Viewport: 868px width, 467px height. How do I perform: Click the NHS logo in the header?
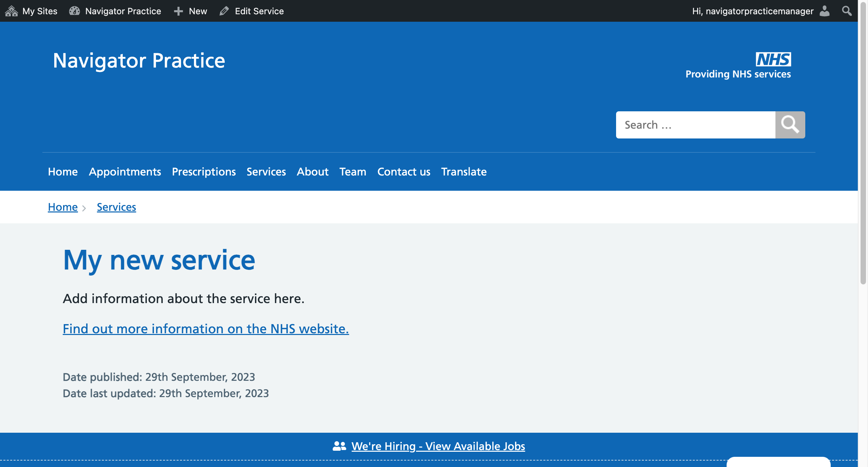pos(773,59)
